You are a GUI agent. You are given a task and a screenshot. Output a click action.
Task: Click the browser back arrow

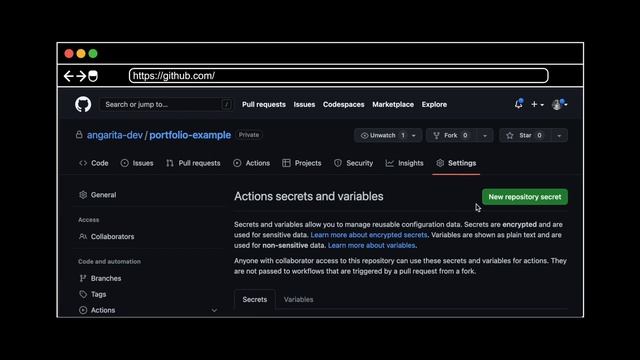point(69,76)
